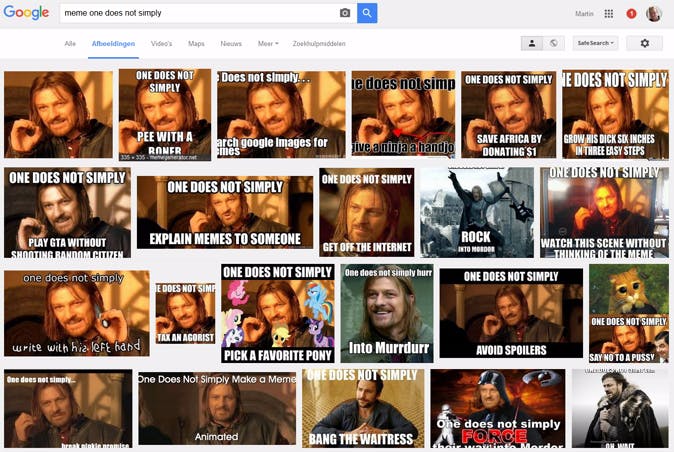Click the Google logo
674x452 pixels.
[x=26, y=12]
